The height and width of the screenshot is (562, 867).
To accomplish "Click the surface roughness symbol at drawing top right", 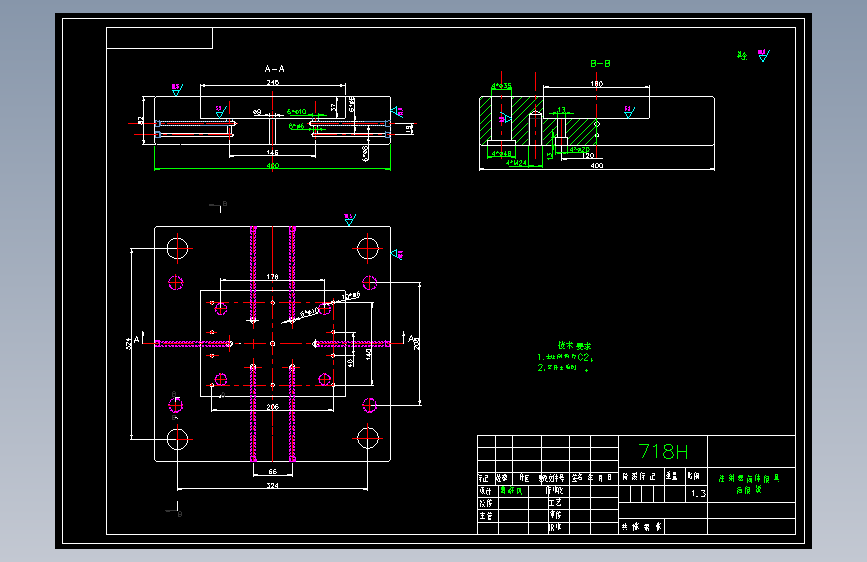I will 764,55.
